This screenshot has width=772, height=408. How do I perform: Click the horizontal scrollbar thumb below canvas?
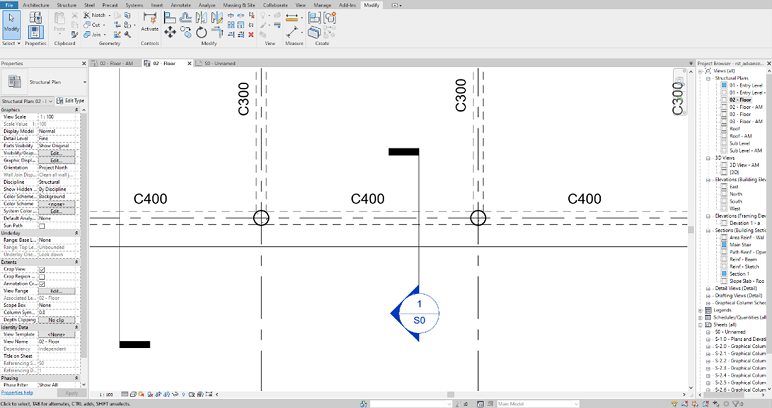(x=450, y=394)
